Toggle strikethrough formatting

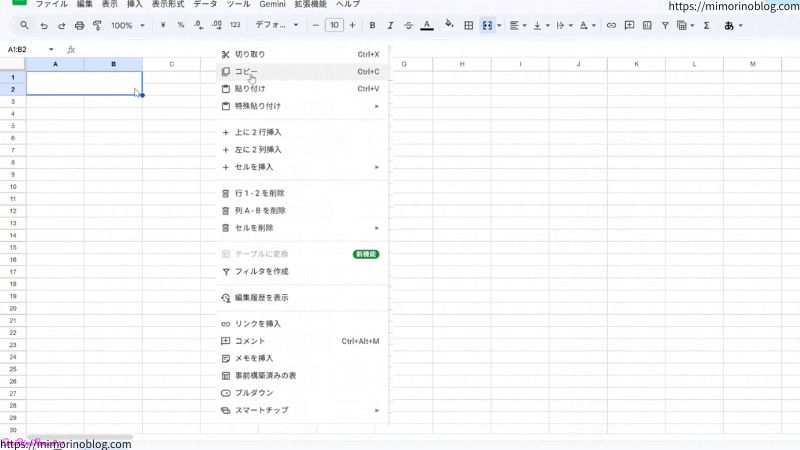408,25
